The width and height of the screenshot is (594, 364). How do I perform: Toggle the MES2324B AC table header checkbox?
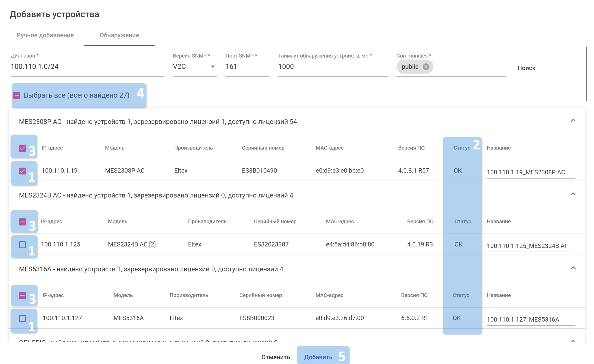point(22,222)
